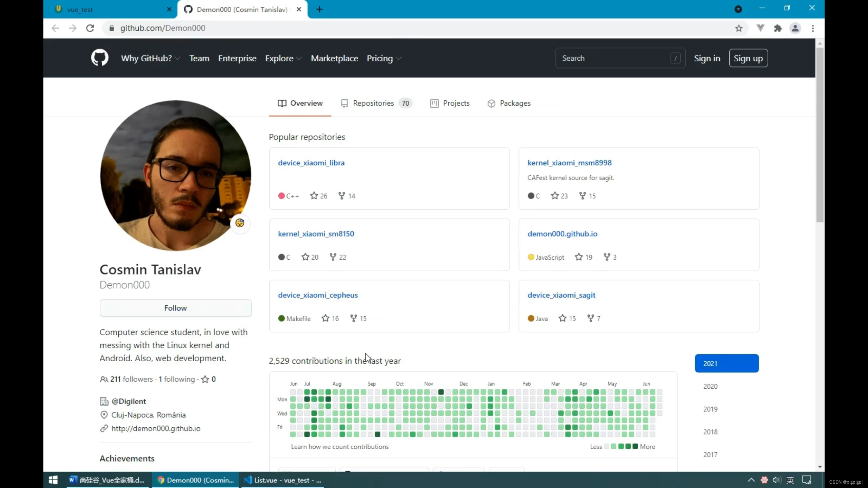868x488 pixels.
Task: Go back in the browser
Action: 55,28
